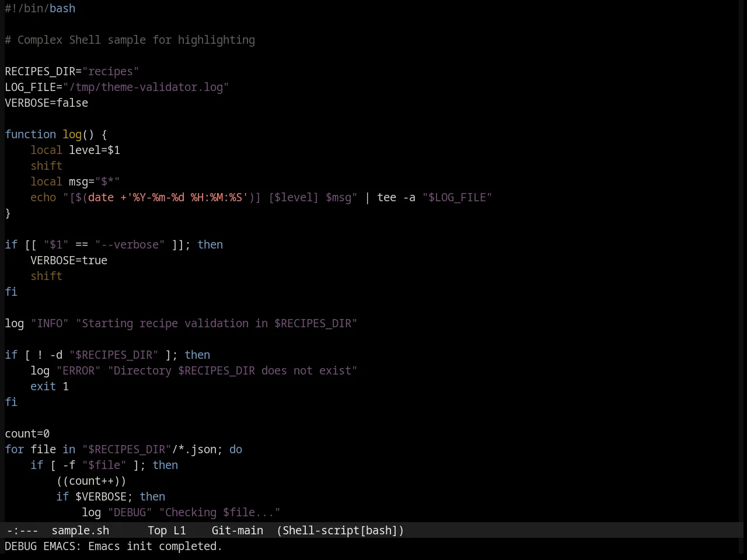The height and width of the screenshot is (560, 747).
Task: Click the "$LOG_FILE" string after tee
Action: (458, 197)
